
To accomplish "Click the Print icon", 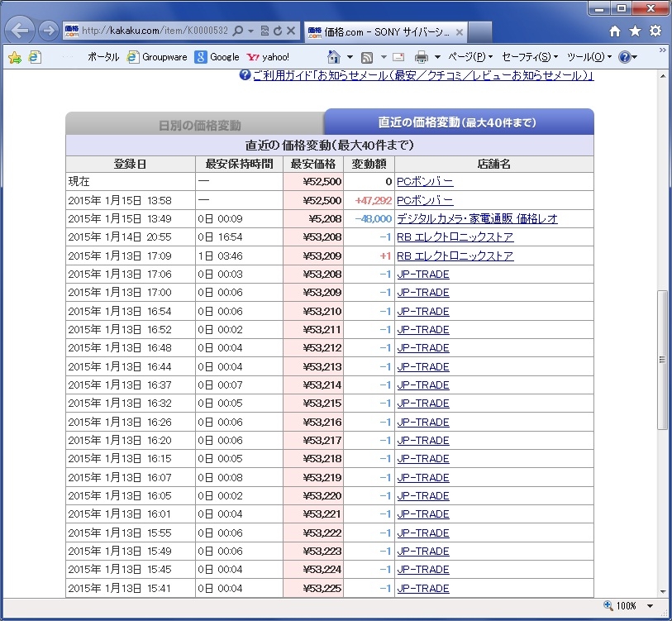I will [x=422, y=57].
